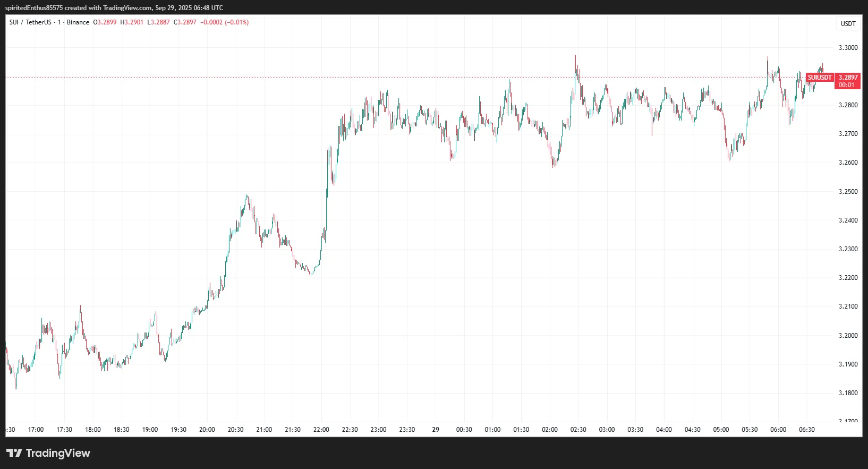Click the Binance exchange label
The height and width of the screenshot is (469, 868).
coord(78,22)
